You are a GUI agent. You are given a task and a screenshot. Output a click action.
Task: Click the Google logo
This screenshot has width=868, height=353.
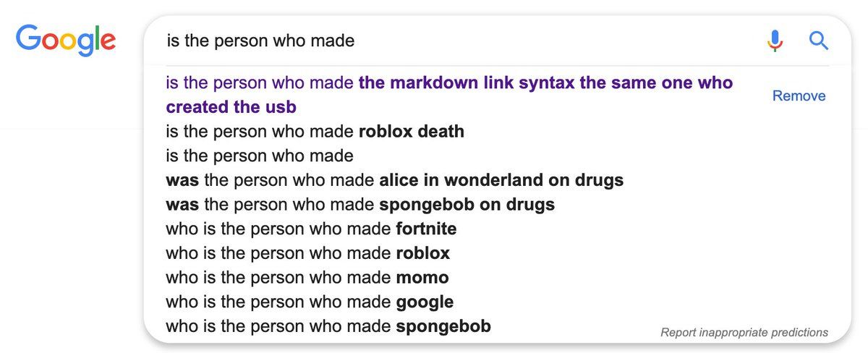coord(66,40)
